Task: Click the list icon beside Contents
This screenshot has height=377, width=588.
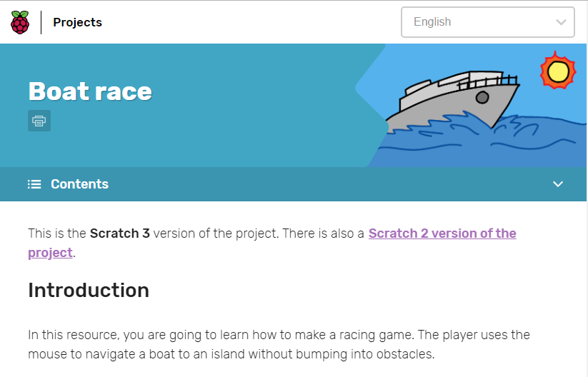Action: tap(34, 184)
